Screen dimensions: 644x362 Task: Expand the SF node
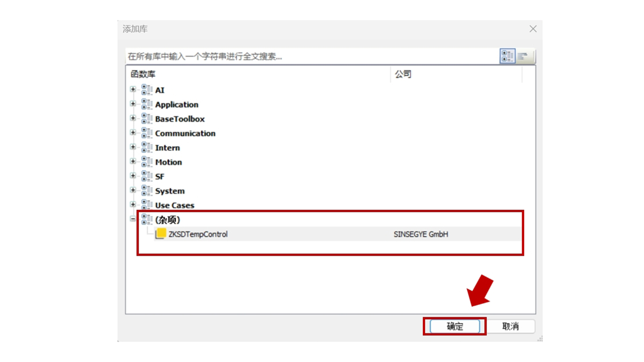[x=133, y=176]
